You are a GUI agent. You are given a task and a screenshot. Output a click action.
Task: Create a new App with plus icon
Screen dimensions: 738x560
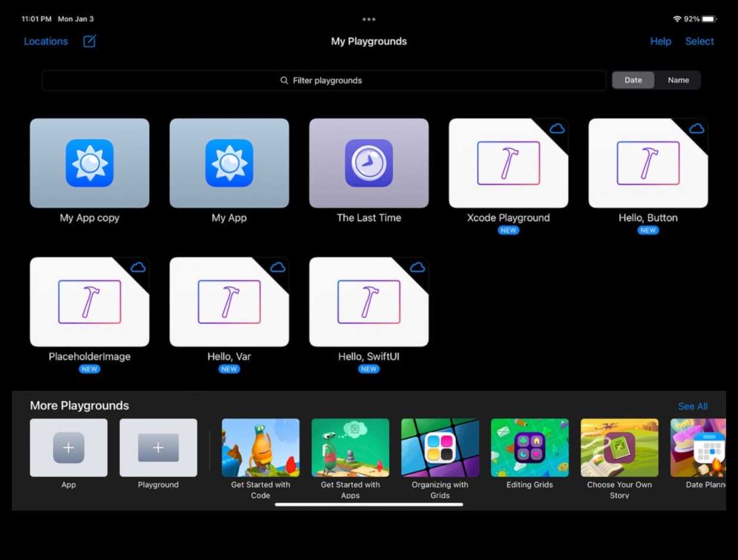(x=68, y=448)
